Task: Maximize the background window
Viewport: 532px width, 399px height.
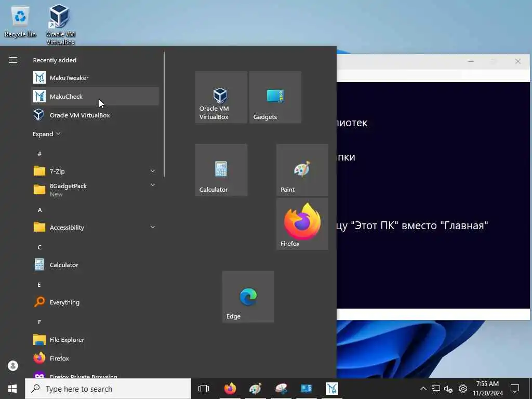Action: (495, 61)
